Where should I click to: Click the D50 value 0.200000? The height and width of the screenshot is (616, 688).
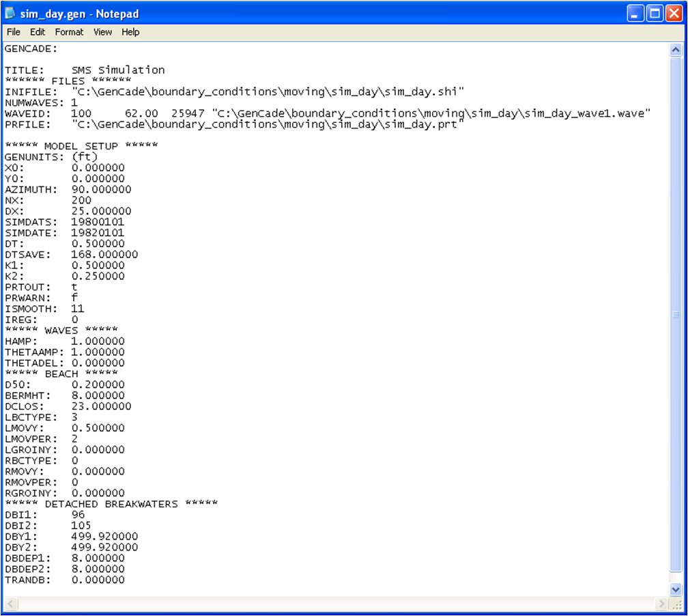tap(98, 384)
